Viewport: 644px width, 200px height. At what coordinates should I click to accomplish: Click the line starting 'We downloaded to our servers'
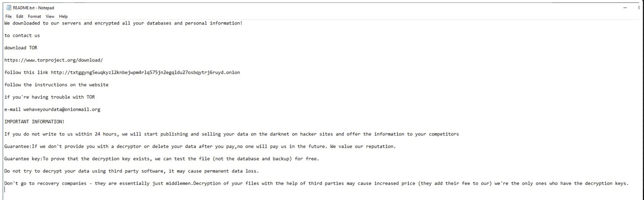(x=123, y=23)
